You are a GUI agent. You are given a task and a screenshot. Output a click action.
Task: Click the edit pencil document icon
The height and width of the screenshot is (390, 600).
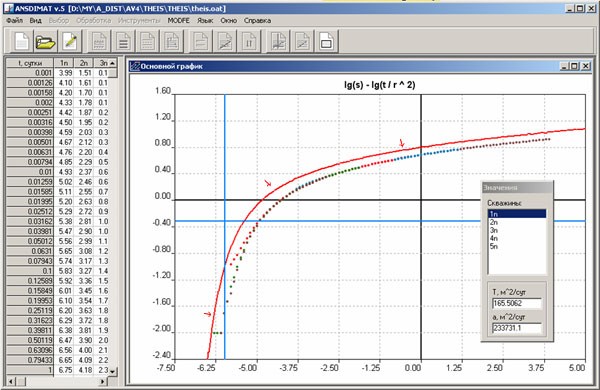70,41
